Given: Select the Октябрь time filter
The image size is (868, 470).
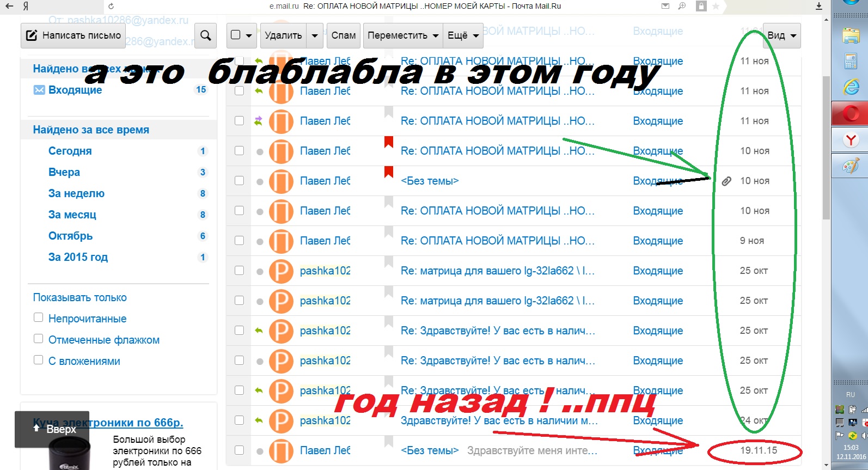Looking at the screenshot, I should pos(70,236).
